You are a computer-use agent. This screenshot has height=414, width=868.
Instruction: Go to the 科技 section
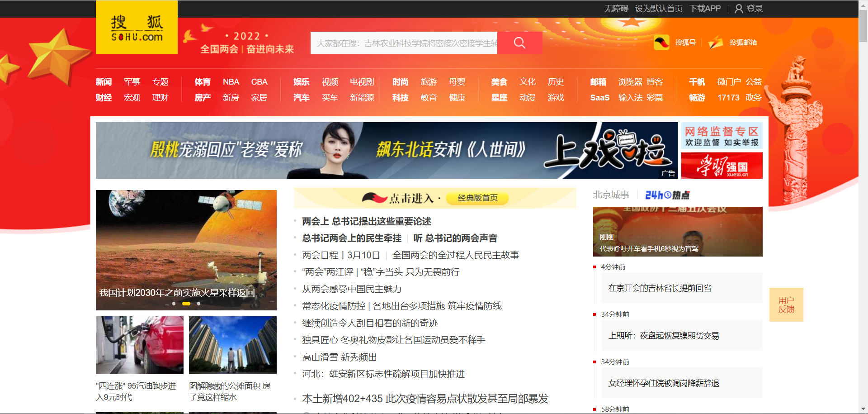pos(401,98)
